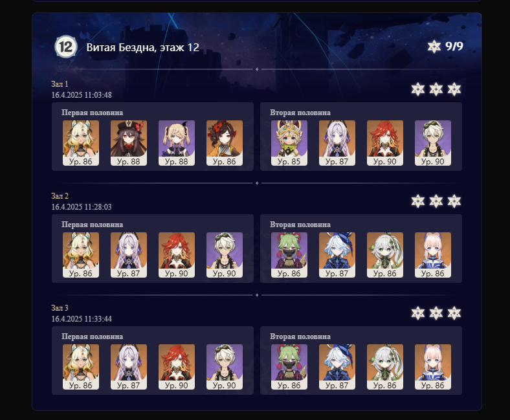Click the last star of Hall 2 rating

(454, 201)
